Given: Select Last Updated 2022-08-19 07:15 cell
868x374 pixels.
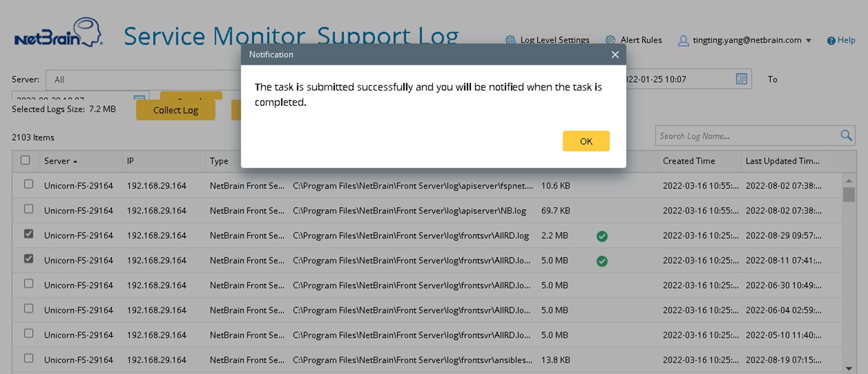Looking at the screenshot, I should point(784,359).
